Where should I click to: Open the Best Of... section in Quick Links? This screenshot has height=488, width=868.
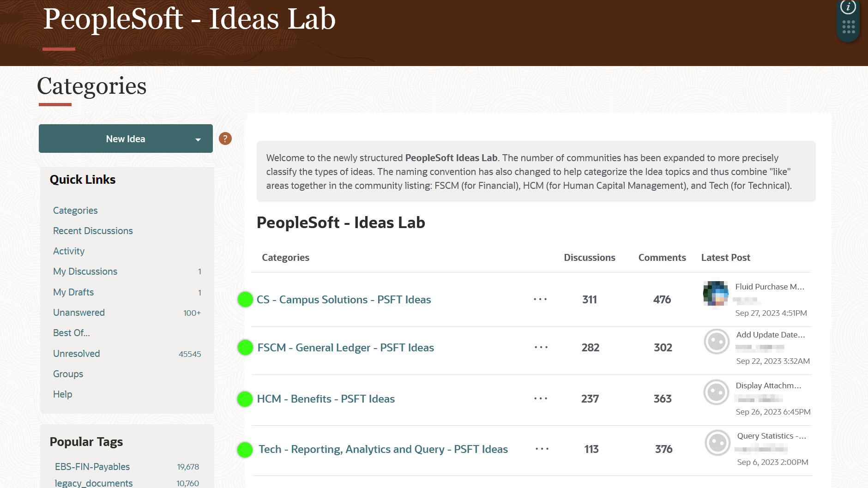[x=72, y=333]
